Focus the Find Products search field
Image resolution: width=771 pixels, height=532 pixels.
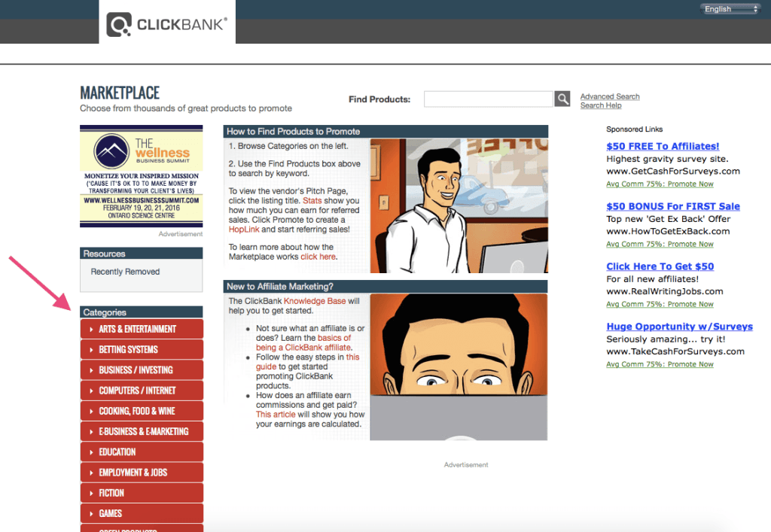488,99
